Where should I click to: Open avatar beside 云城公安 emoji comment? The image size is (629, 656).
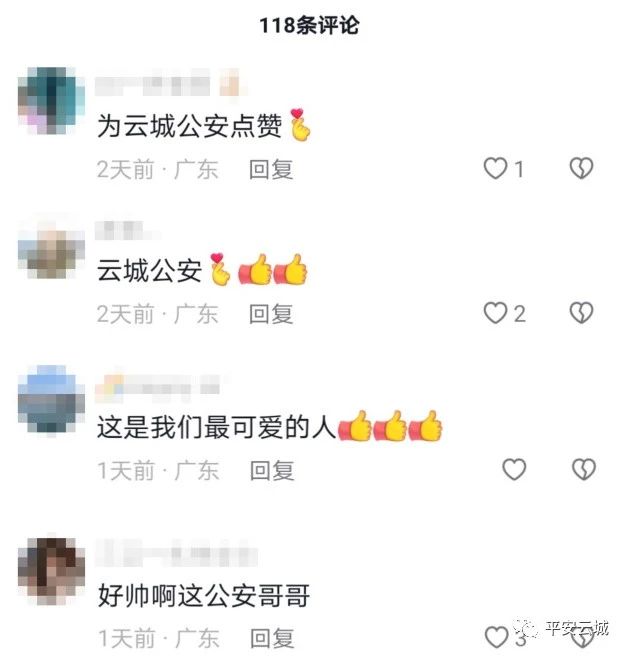(x=51, y=249)
